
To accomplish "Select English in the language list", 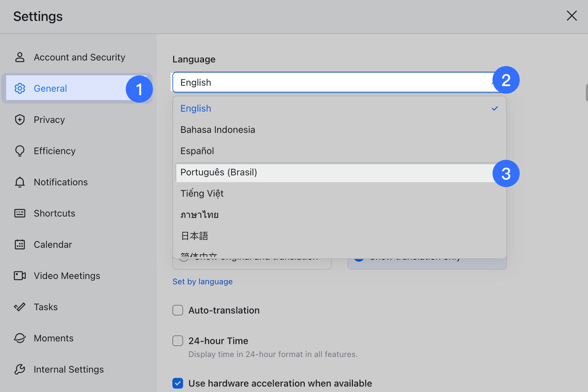I will coord(340,109).
